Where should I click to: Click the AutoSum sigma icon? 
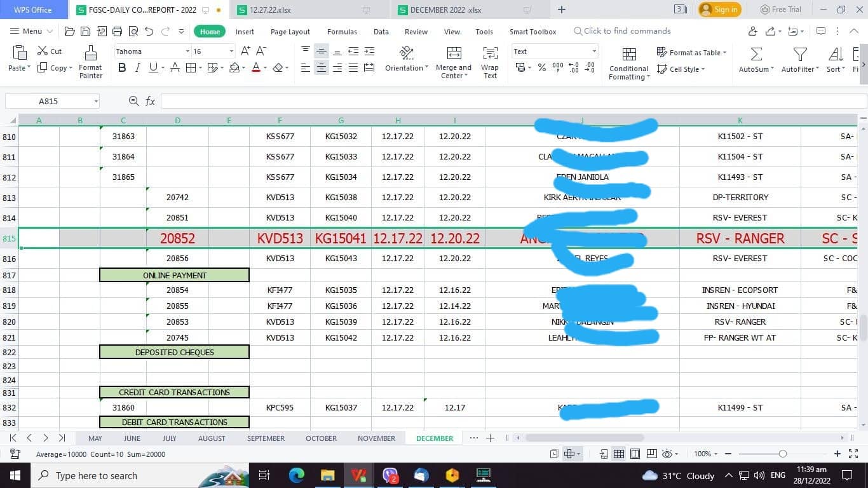point(756,53)
